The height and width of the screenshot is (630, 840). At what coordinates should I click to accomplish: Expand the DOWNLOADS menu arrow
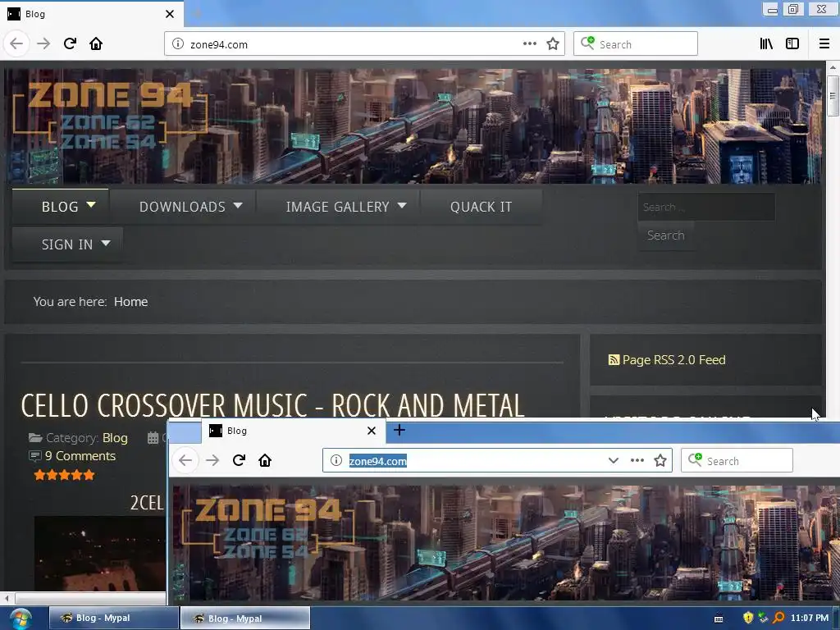(x=239, y=206)
